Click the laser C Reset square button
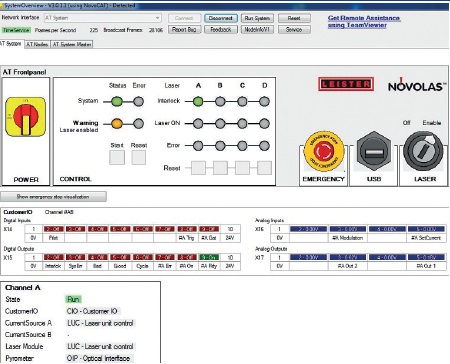The image size is (450, 364). pyautogui.click(x=242, y=168)
